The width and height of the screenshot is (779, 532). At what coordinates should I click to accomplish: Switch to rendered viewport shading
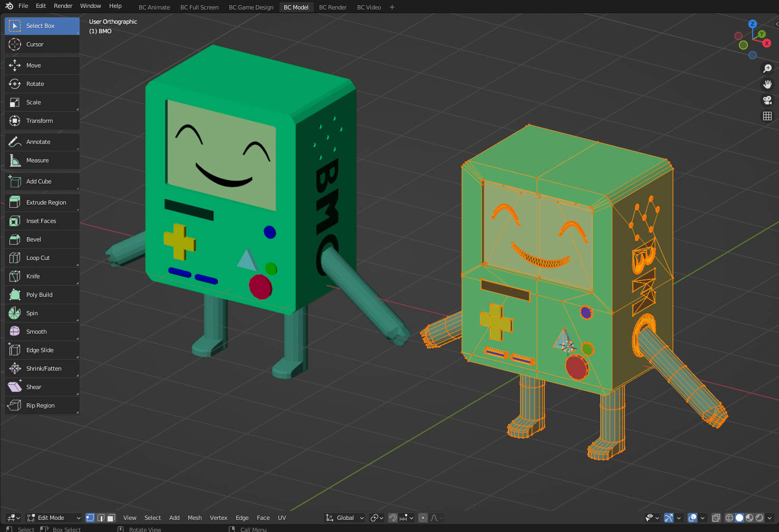[x=759, y=518]
